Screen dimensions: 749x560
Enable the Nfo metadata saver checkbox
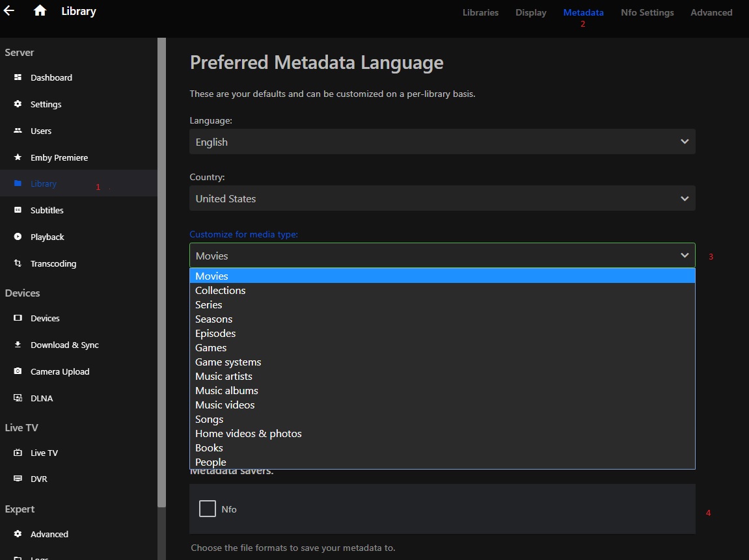[208, 509]
